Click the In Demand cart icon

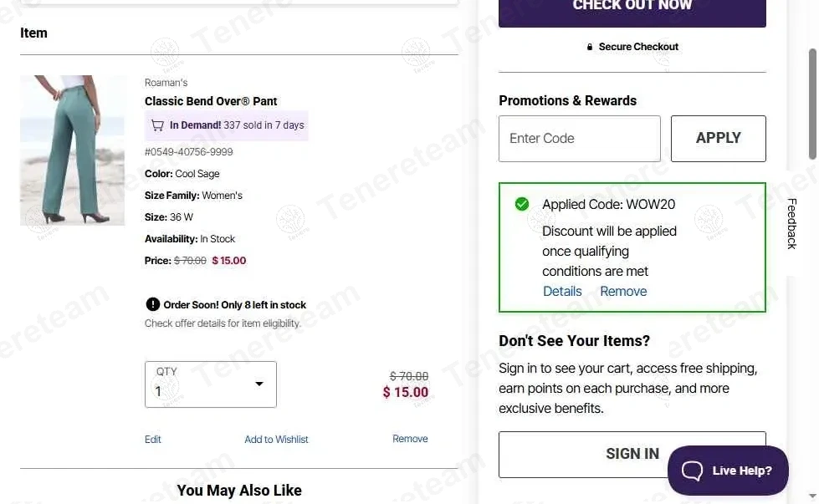coord(157,125)
